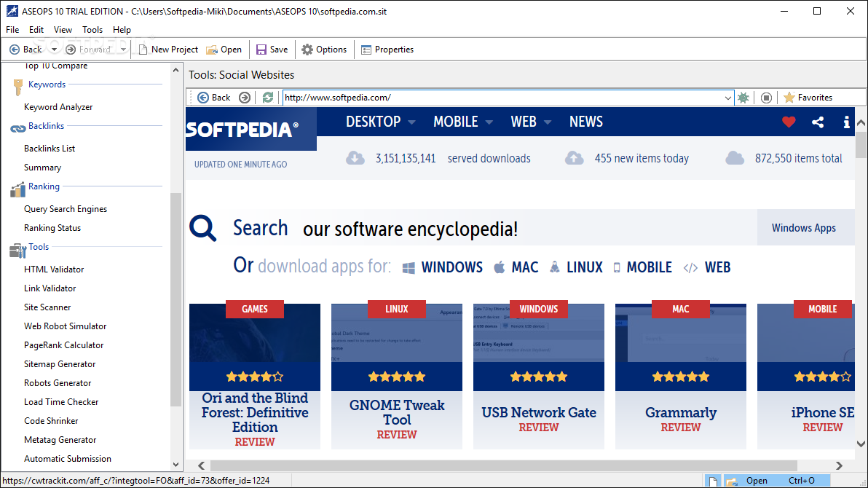Click the page's horizontal scrollbar
The height and width of the screenshot is (488, 868).
click(x=503, y=466)
